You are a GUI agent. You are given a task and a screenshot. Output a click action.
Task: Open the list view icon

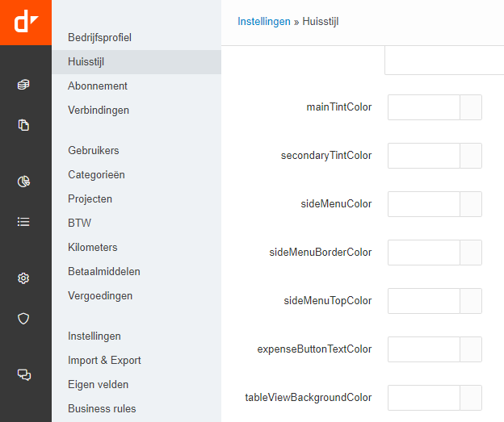point(24,222)
